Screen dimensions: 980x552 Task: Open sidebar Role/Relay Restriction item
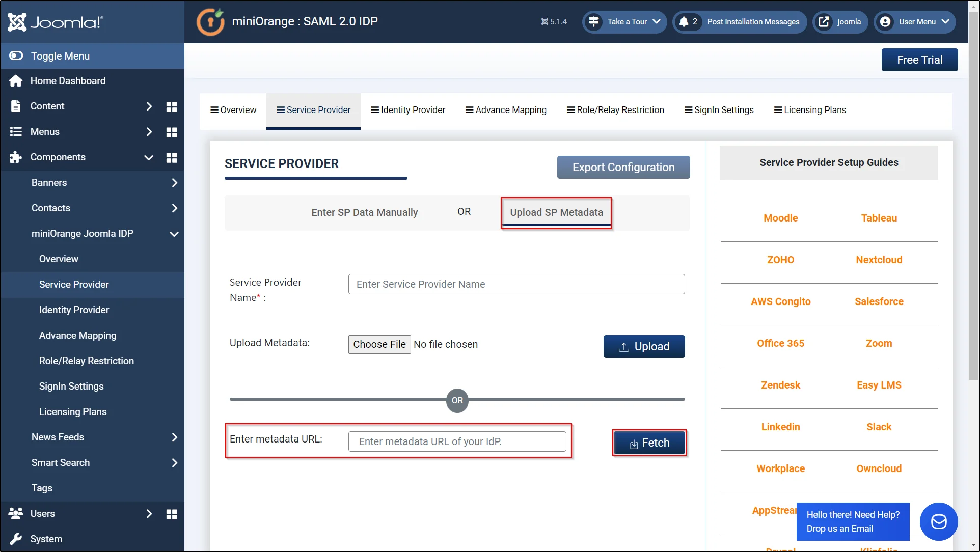point(87,361)
